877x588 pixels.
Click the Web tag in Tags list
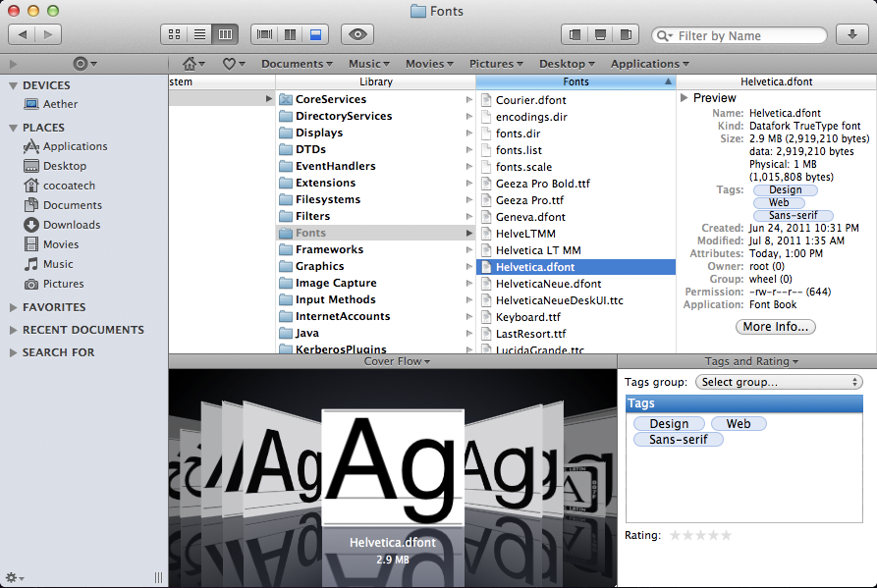click(x=739, y=424)
